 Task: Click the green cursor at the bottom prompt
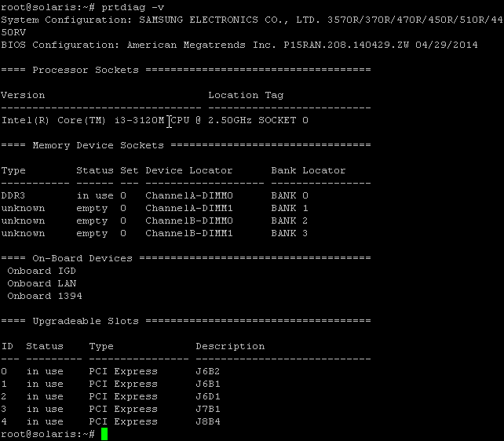click(104, 434)
